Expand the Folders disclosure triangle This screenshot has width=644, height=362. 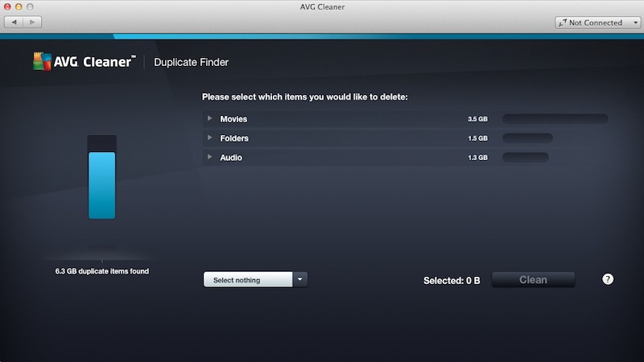(x=209, y=138)
